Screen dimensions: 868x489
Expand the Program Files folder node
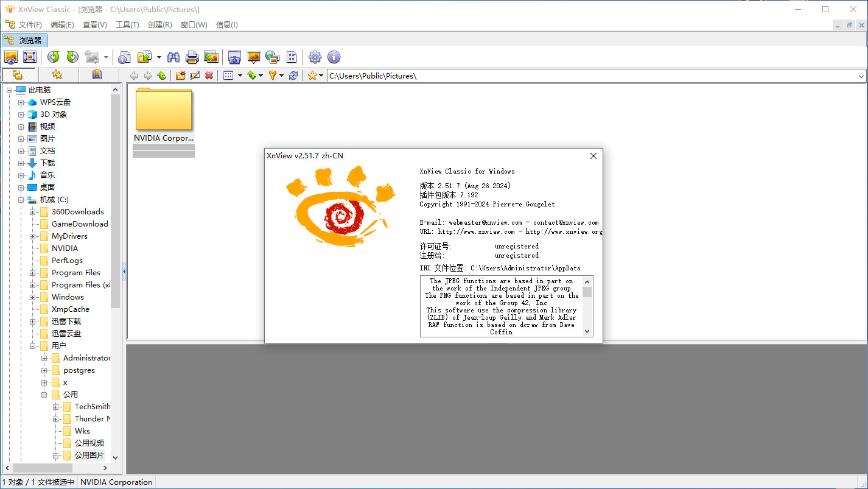tap(33, 273)
